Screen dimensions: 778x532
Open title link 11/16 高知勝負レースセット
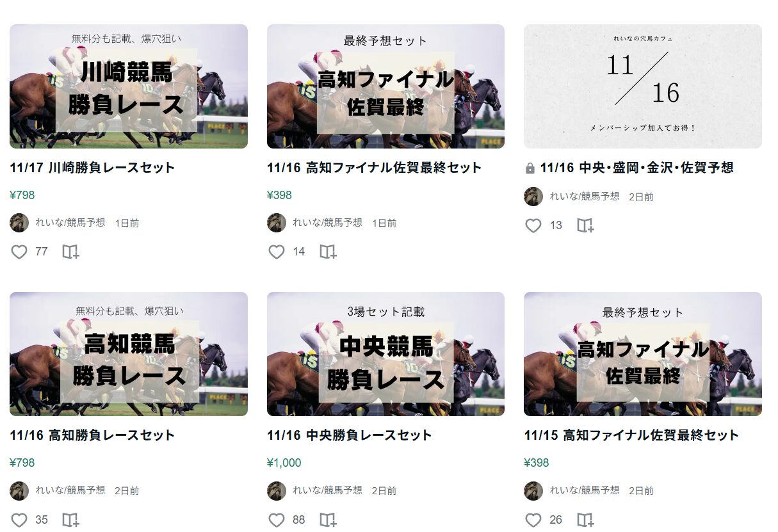(92, 435)
